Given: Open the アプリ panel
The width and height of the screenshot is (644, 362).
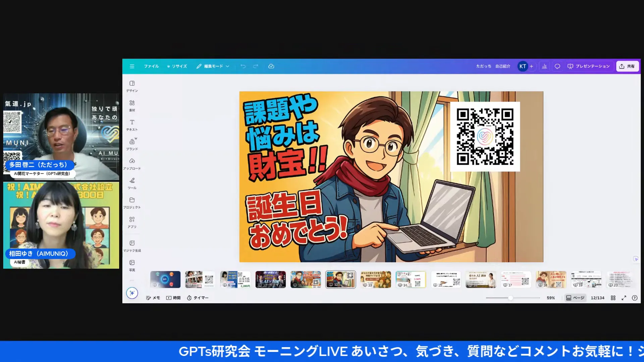Looking at the screenshot, I should coord(132,222).
